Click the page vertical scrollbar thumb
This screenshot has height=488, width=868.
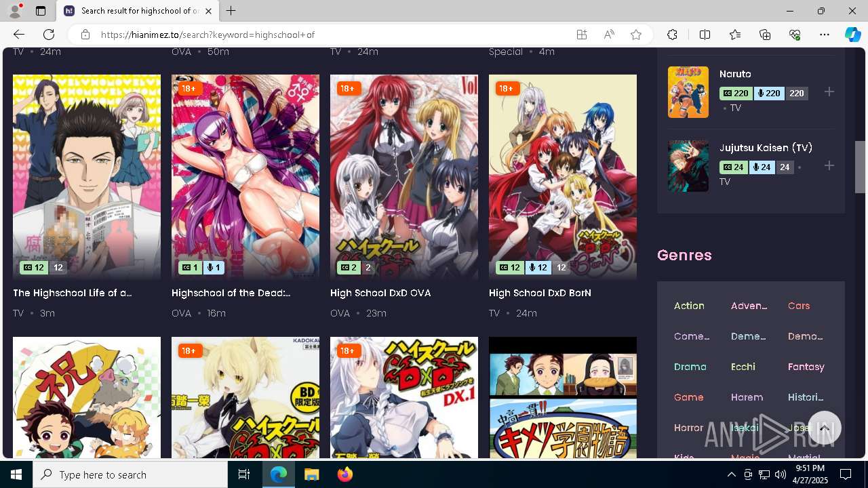point(860,167)
